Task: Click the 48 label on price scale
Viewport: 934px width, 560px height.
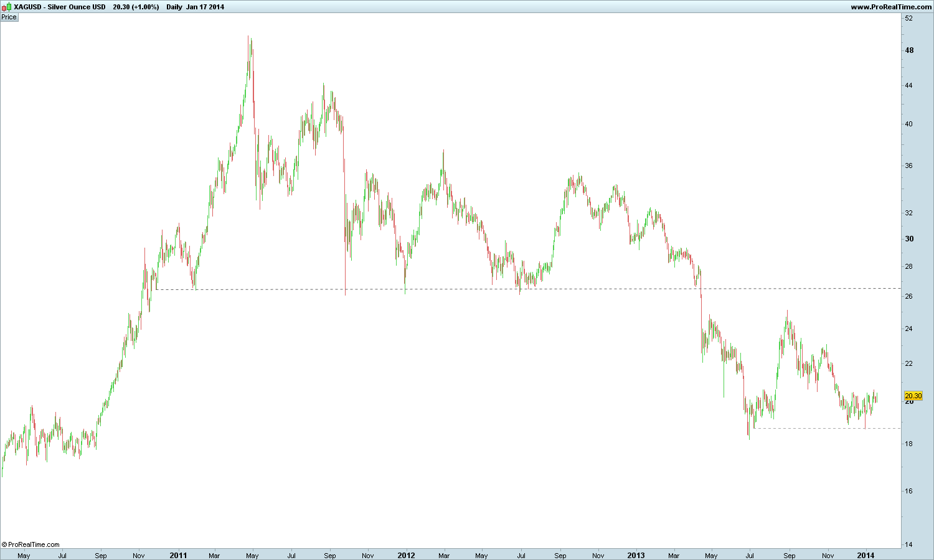Action: [909, 50]
